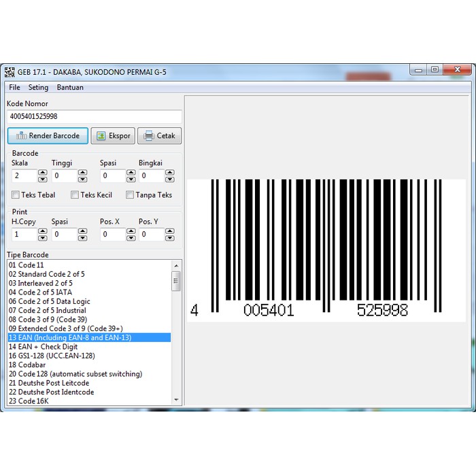Select 03 Interleaved 2 of 5
476x476 pixels.
point(89,284)
